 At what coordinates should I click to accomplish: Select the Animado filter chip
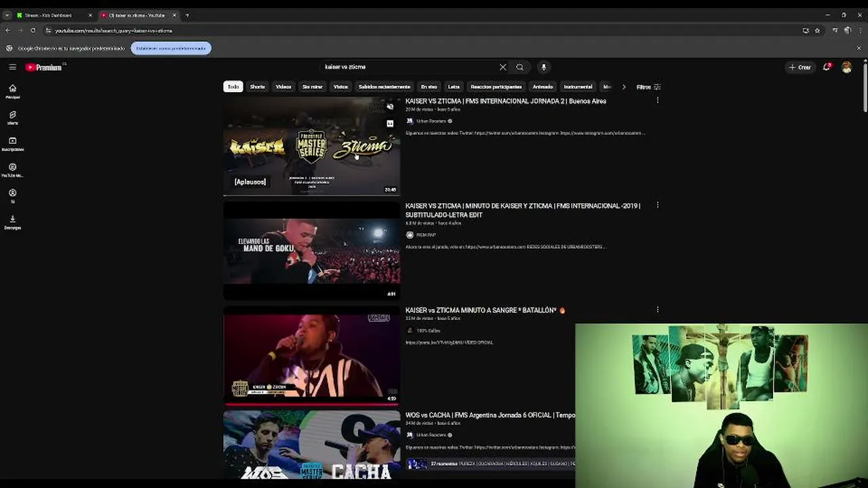tap(542, 87)
